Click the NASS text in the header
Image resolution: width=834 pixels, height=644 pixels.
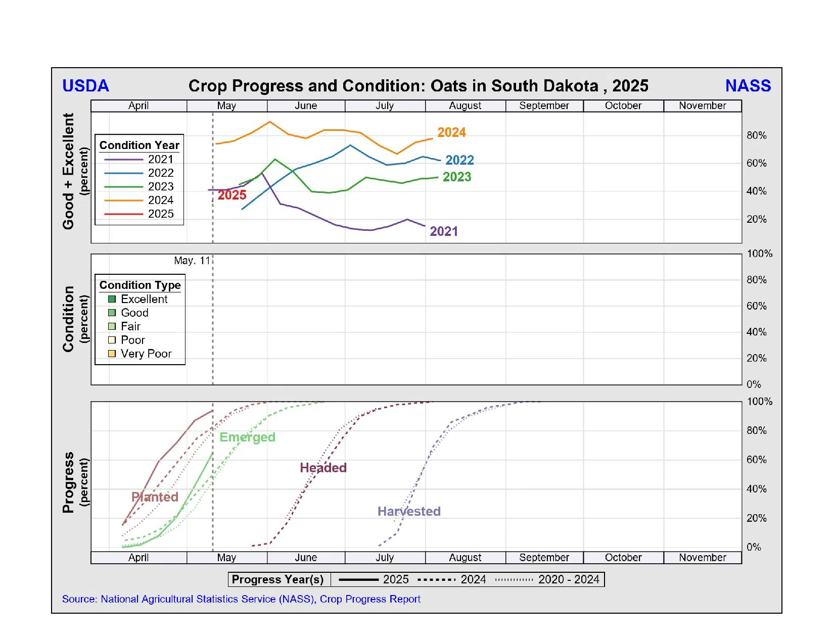coord(748,86)
